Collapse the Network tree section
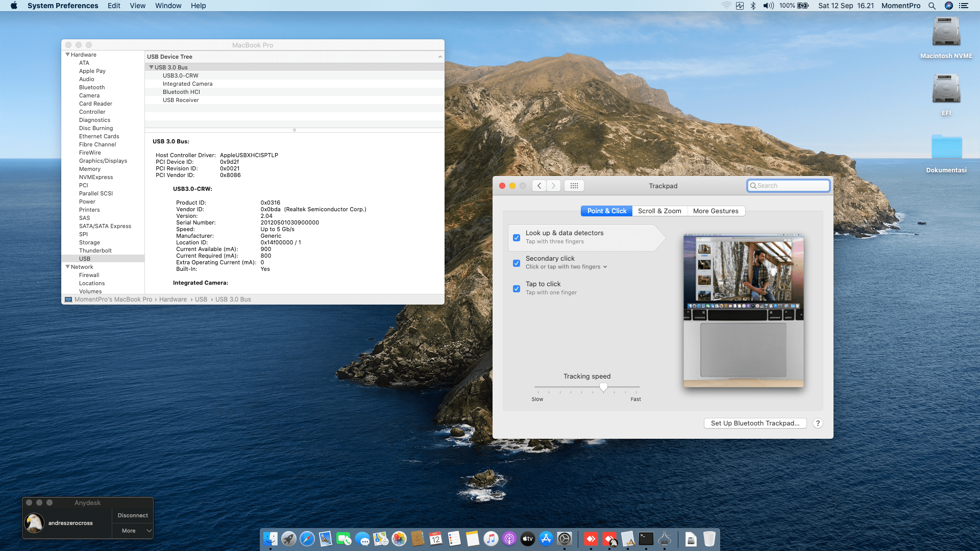Image resolution: width=980 pixels, height=551 pixels. (67, 267)
